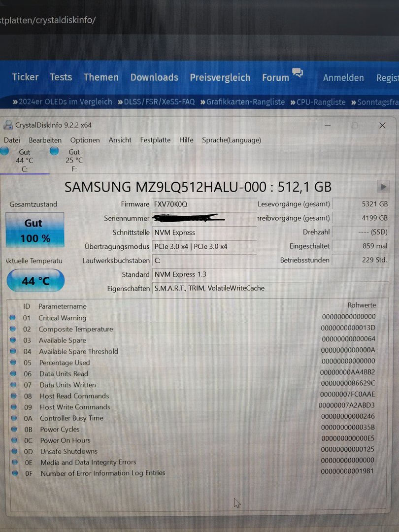Open the Ansicht menu
The image size is (399, 532).
tap(120, 140)
